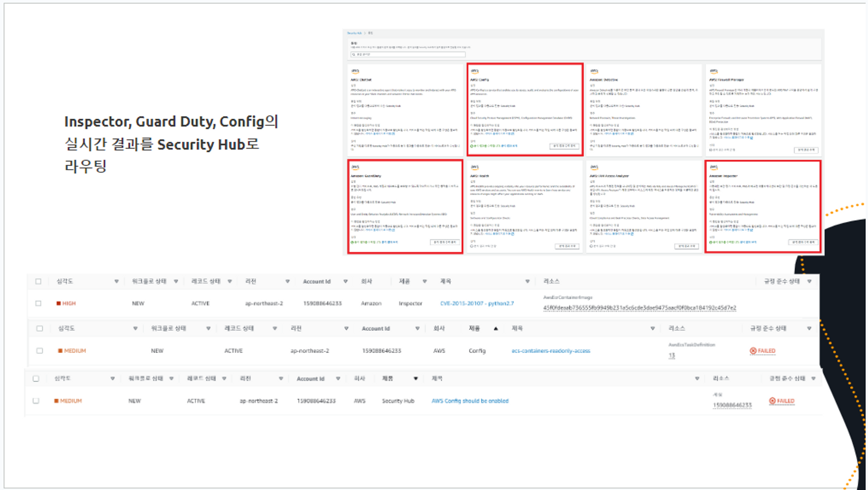Screen dimensions: 868x490
Task: Click the button on the Amazon Inspector card
Action: 803,242
